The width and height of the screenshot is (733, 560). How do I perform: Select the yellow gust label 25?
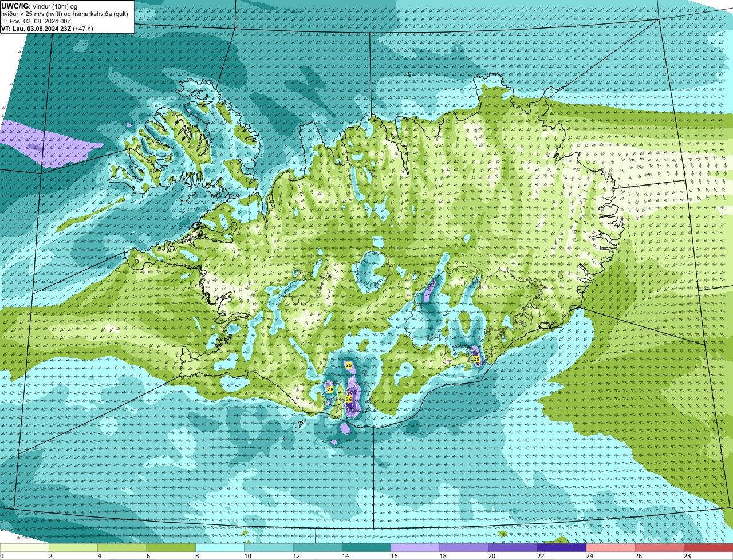pos(348,365)
